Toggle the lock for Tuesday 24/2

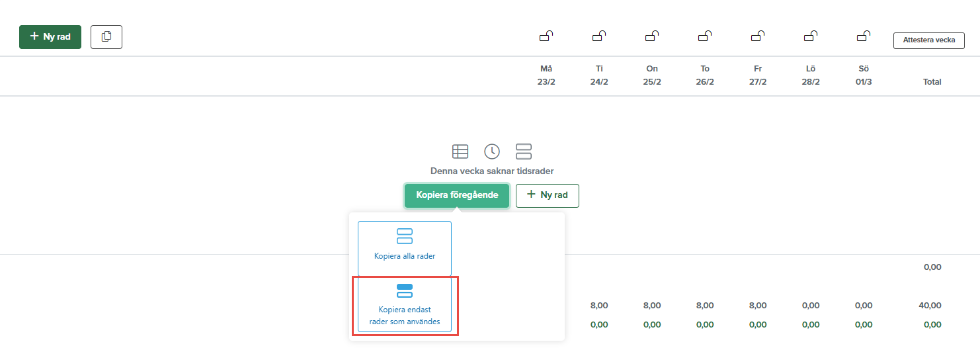pyautogui.click(x=598, y=36)
